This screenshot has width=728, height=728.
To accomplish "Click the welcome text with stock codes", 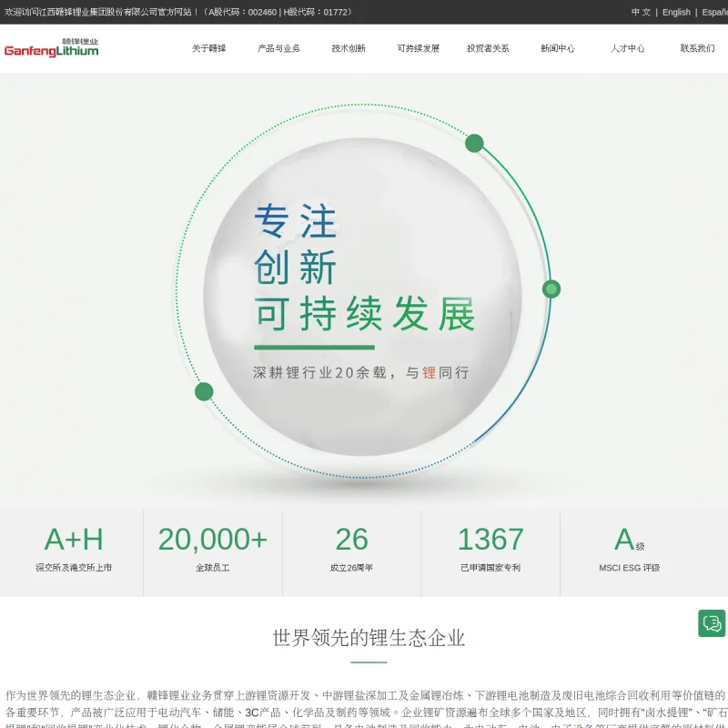I will pos(177,12).
